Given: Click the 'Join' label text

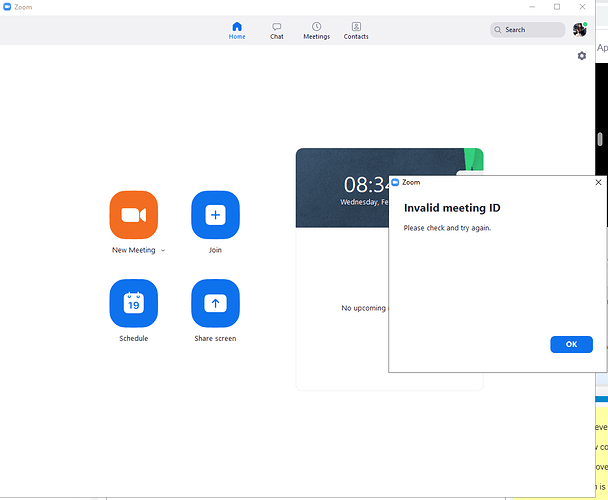Looking at the screenshot, I should (215, 250).
